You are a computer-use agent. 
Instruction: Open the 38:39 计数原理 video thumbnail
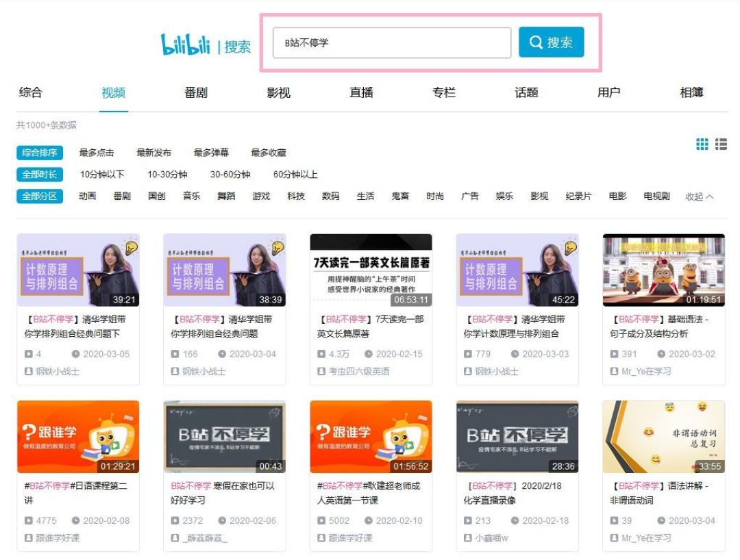pyautogui.click(x=225, y=270)
